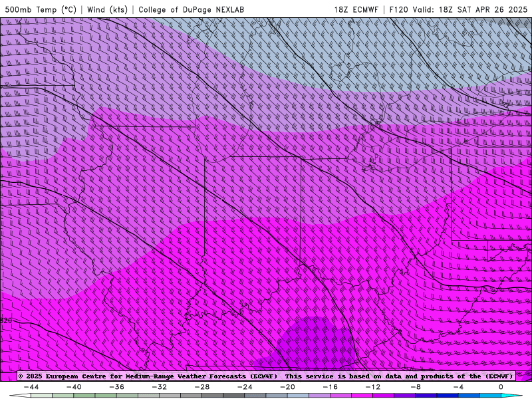Click 'This service is based on data' notice
Image resolution: width=532 pixels, height=399 pixels.
pyautogui.click(x=342, y=376)
